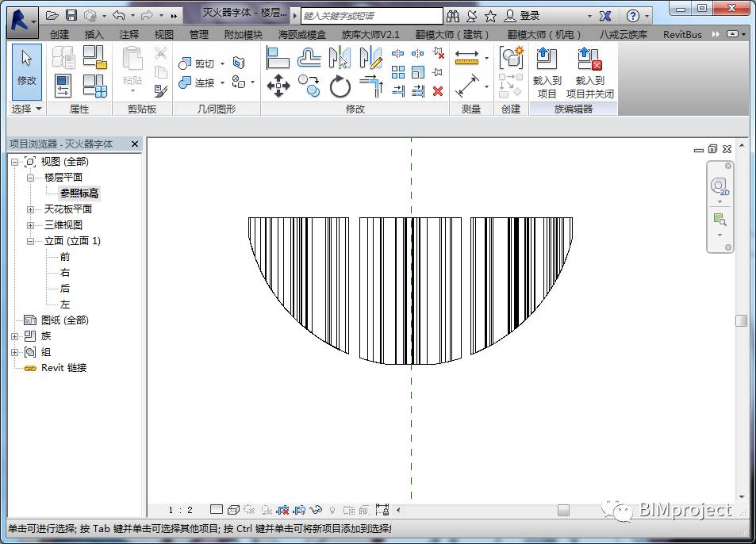Switch to the 视图 ribbon tab
Screen dimensions: 756x544
click(163, 34)
